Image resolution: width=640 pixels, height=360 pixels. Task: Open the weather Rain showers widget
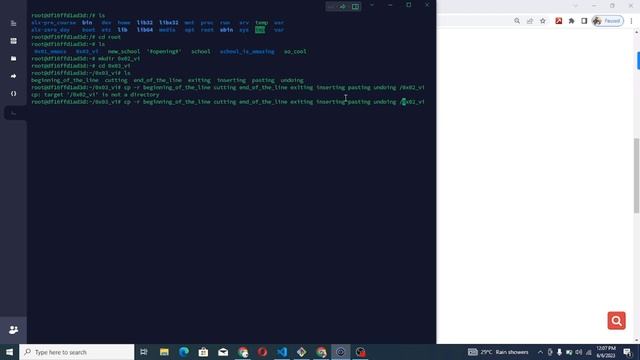pos(498,352)
